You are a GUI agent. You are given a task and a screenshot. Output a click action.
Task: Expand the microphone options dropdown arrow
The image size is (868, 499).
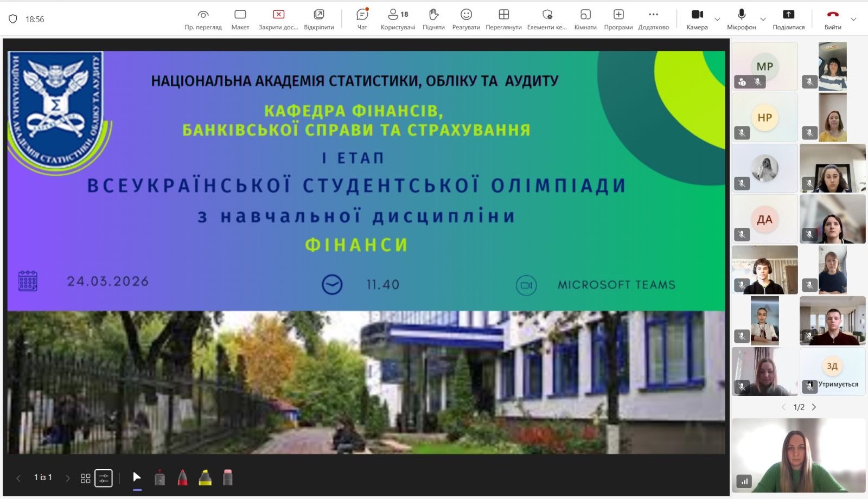[763, 20]
